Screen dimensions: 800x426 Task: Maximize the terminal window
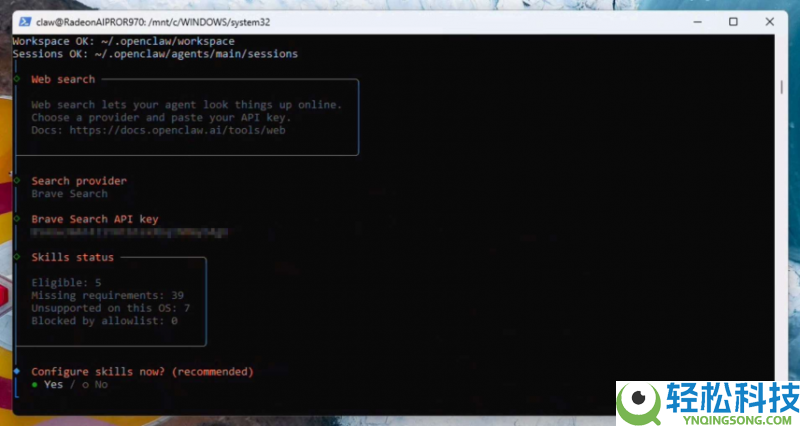pyautogui.click(x=733, y=22)
